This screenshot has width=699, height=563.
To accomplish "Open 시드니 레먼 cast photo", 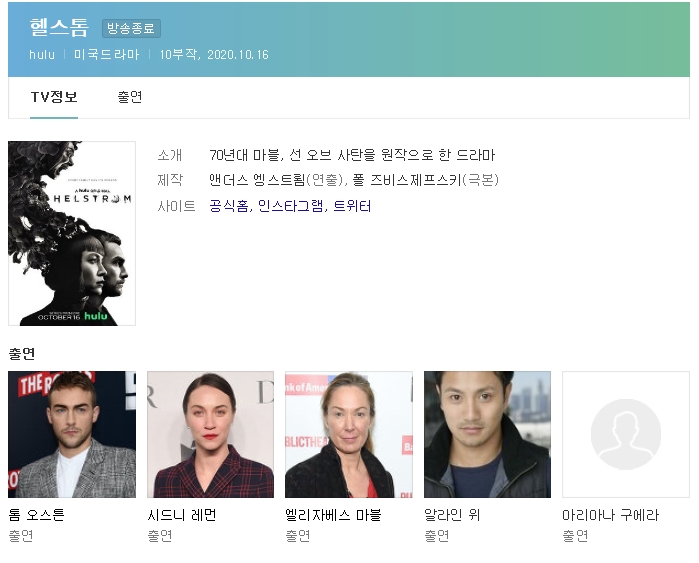I will pyautogui.click(x=210, y=434).
